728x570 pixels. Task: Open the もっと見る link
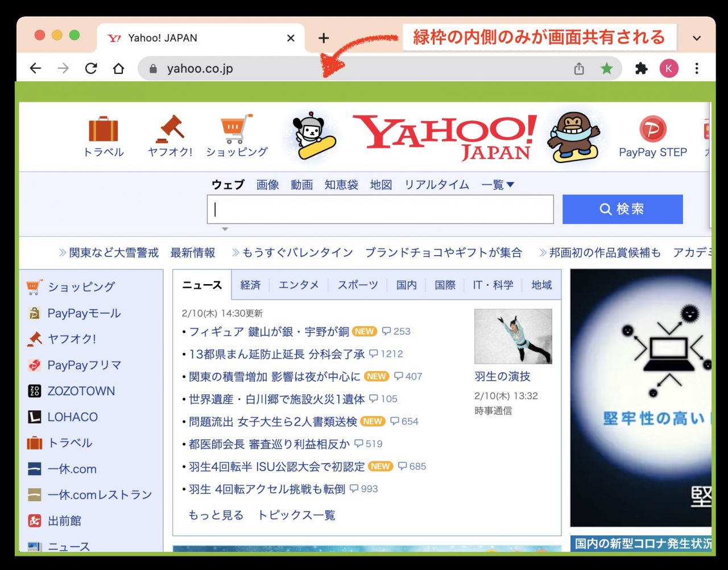tap(216, 515)
